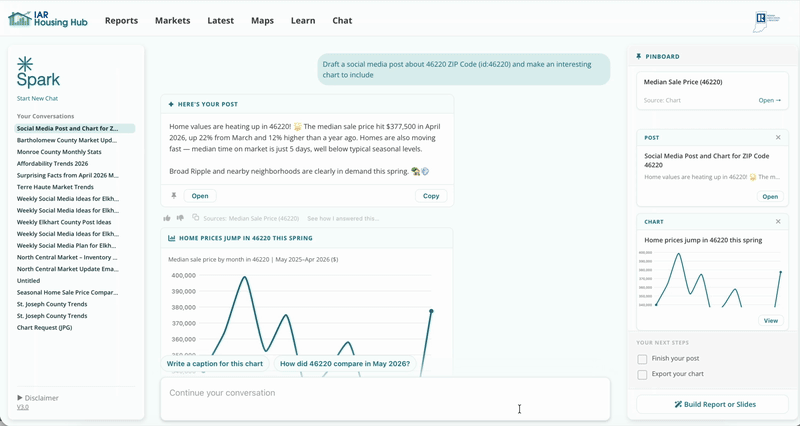
Task: Click the user prompt bubble about 46220 ZIP Code
Action: 464,69
